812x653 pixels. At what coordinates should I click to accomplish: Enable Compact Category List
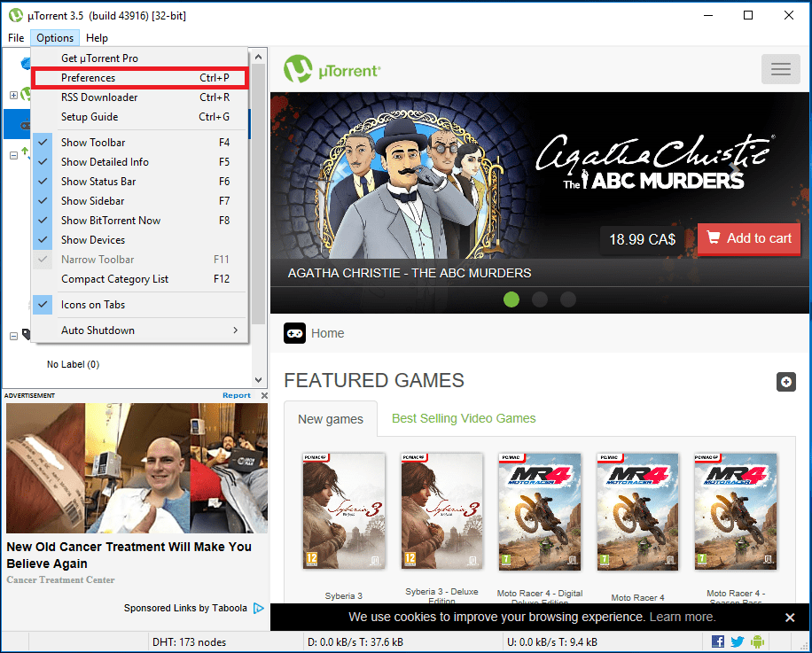tap(140, 279)
